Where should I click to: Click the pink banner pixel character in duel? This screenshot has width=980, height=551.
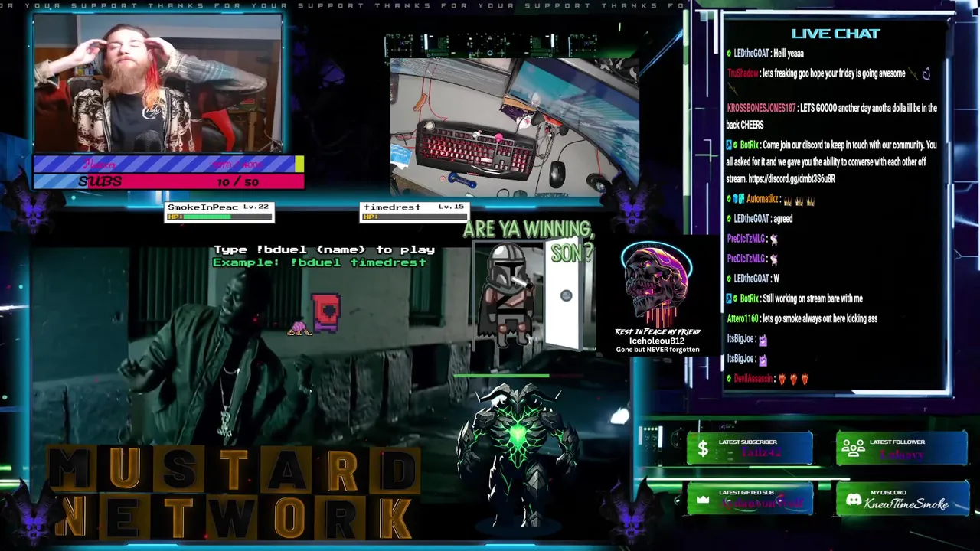click(x=326, y=313)
